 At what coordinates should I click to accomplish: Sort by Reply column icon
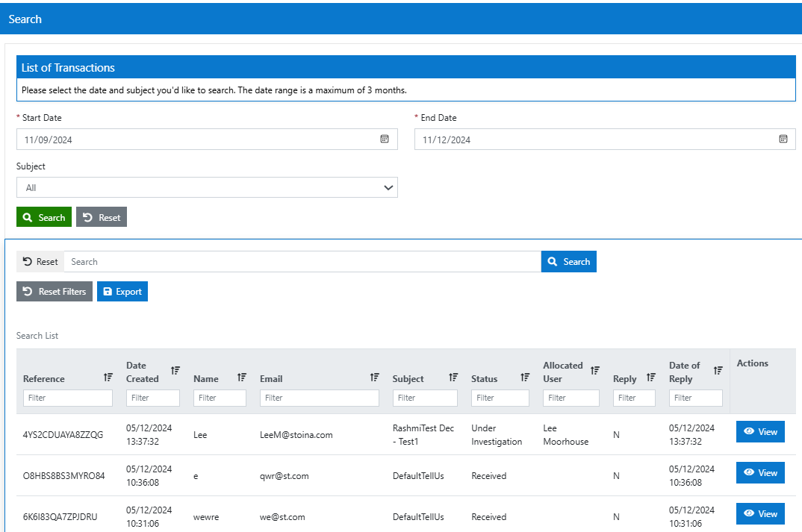tap(651, 377)
